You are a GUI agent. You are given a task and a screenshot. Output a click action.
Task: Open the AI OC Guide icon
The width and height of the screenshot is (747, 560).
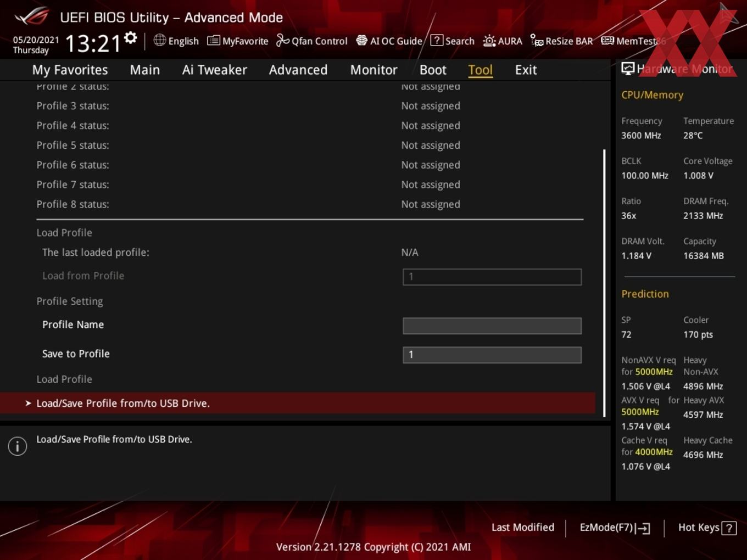point(361,40)
